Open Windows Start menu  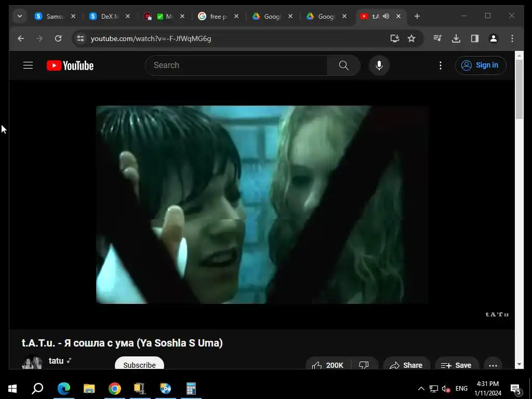coord(12,389)
